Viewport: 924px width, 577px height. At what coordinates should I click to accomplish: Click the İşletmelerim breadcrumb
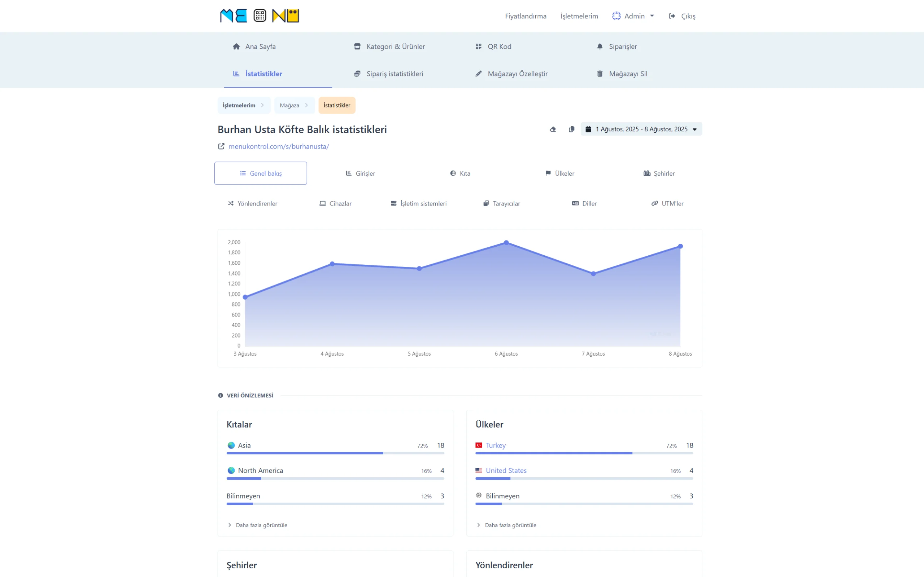[239, 105]
